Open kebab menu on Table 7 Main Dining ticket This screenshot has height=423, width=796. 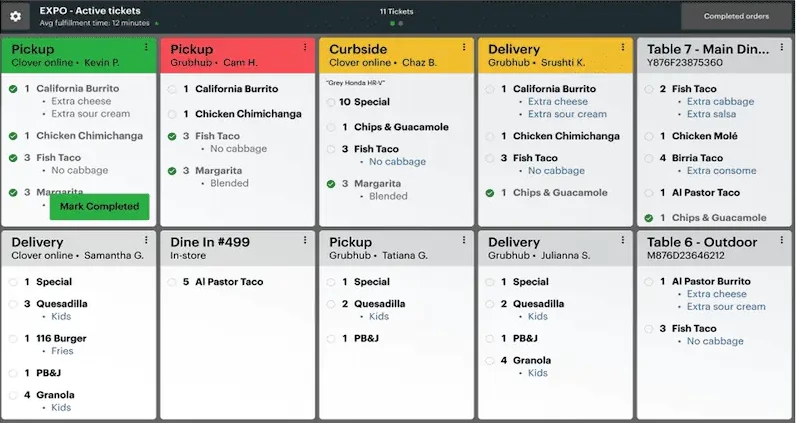782,47
